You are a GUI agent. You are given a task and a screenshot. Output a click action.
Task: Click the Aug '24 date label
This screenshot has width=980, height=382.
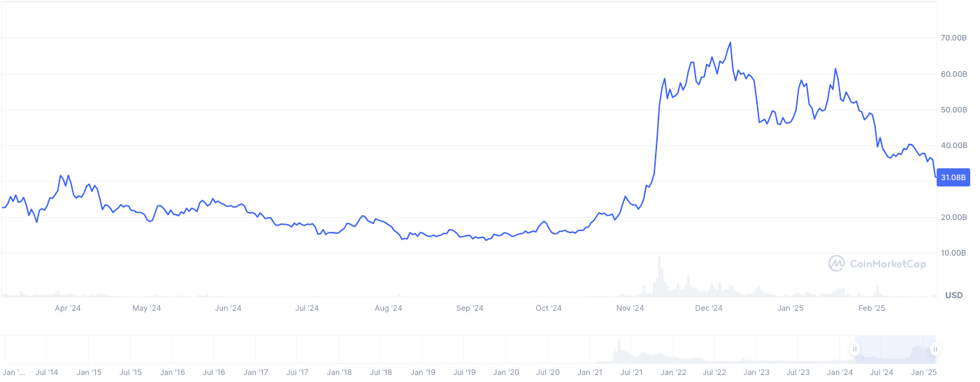[x=388, y=308]
